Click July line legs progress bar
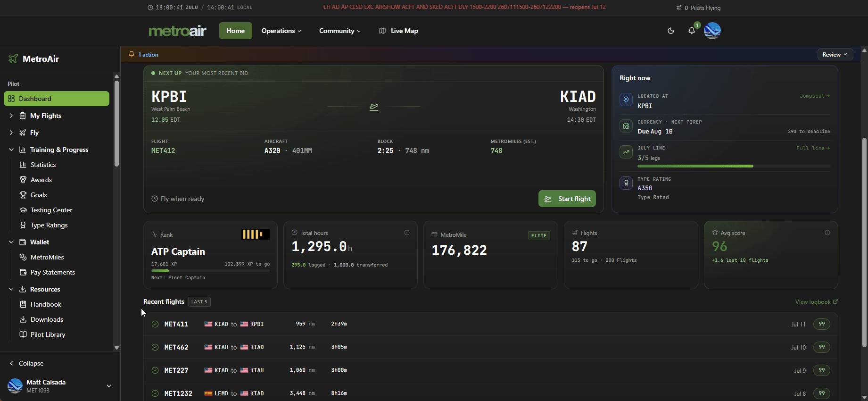The height and width of the screenshot is (401, 868). [734, 166]
